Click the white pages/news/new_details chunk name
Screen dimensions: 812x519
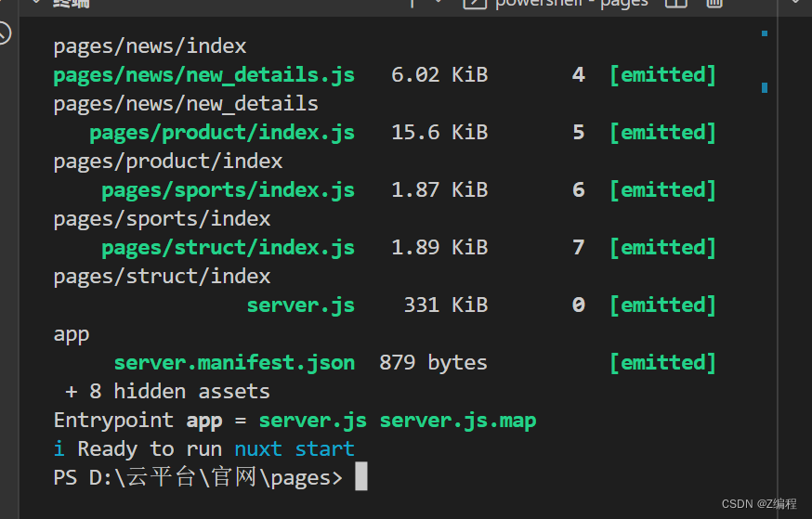pos(186,104)
